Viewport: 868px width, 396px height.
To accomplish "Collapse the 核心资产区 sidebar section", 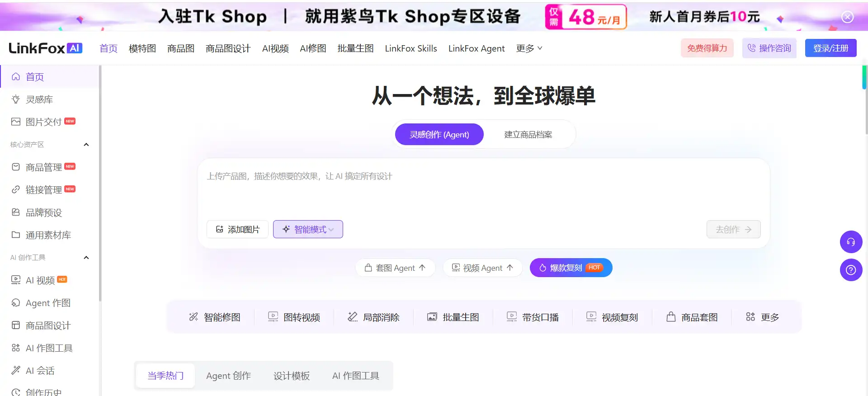I will 86,145.
